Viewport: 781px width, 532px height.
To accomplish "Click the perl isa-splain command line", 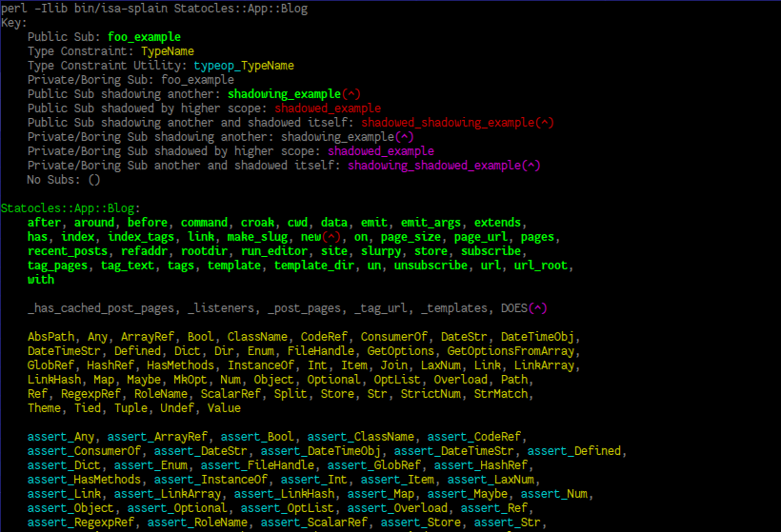I will (x=154, y=9).
